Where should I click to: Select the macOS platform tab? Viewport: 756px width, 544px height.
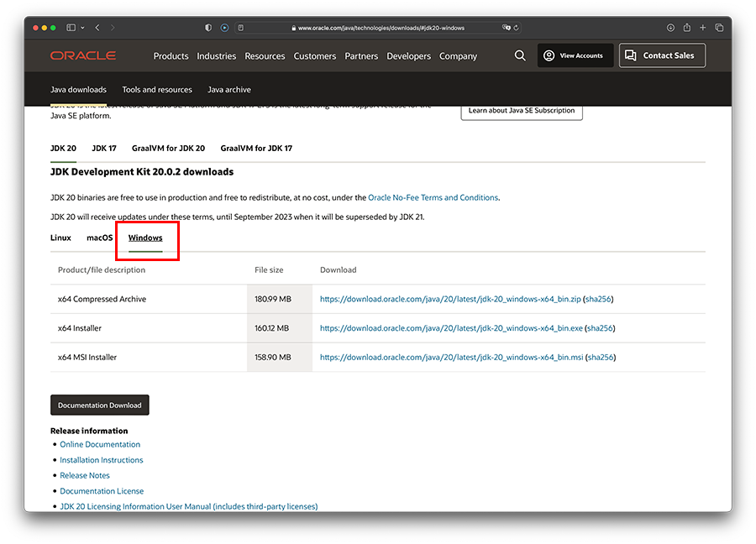pyautogui.click(x=99, y=238)
